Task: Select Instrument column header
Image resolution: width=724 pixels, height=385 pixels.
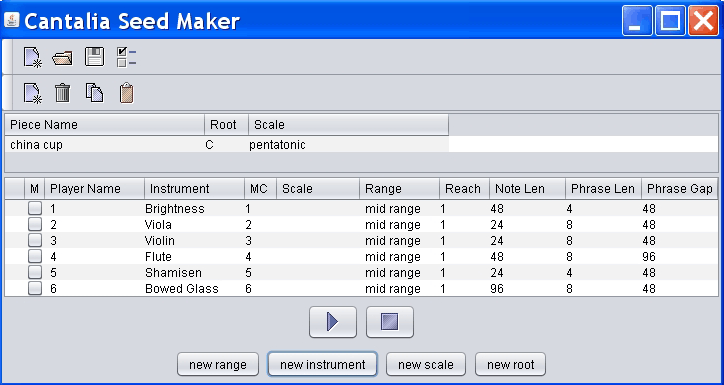Action: coord(195,189)
